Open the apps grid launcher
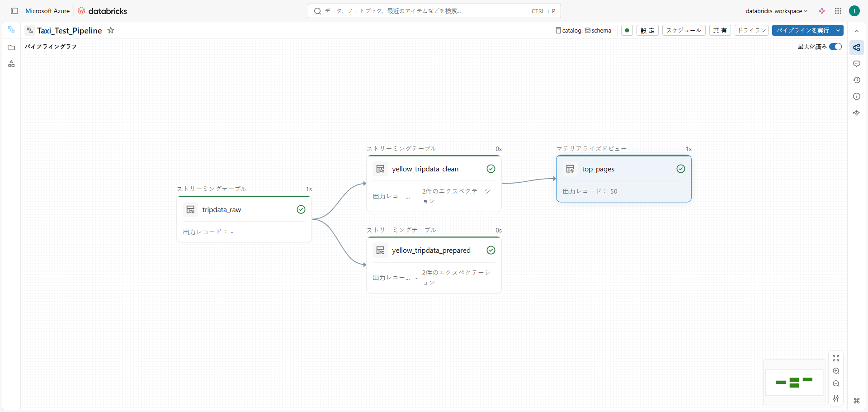The image size is (868, 412). pos(838,11)
